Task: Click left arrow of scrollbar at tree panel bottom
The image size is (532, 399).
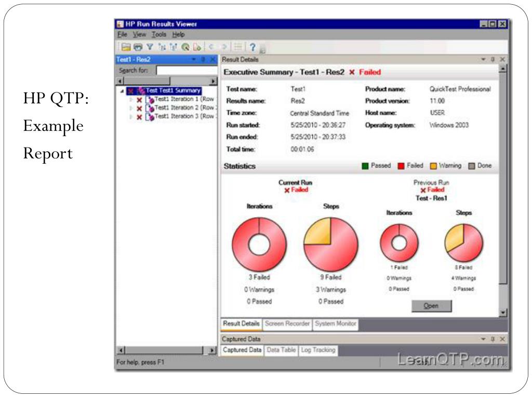Action: point(121,350)
